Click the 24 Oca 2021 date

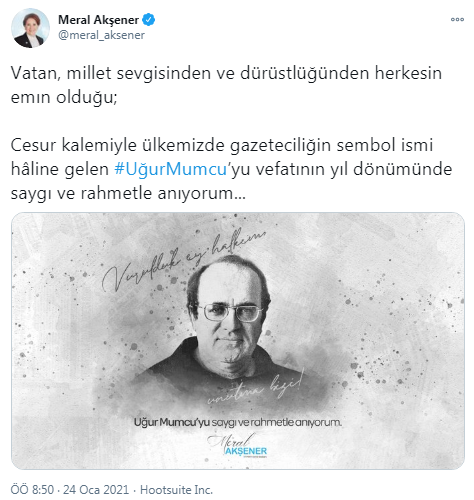96,490
